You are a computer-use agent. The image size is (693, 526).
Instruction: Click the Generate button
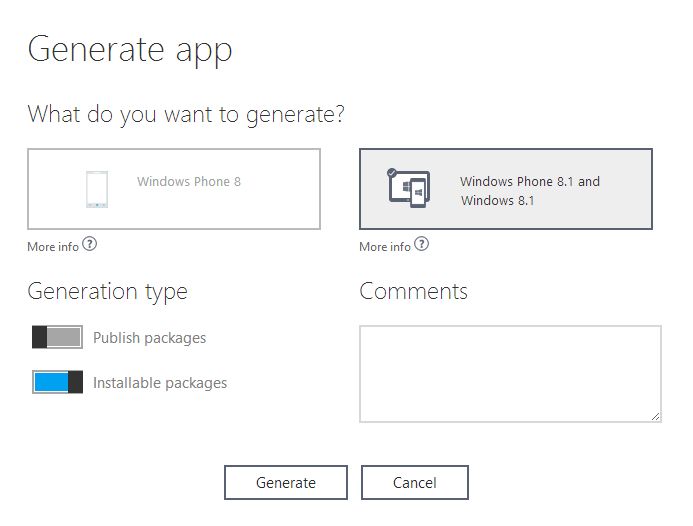coord(286,483)
